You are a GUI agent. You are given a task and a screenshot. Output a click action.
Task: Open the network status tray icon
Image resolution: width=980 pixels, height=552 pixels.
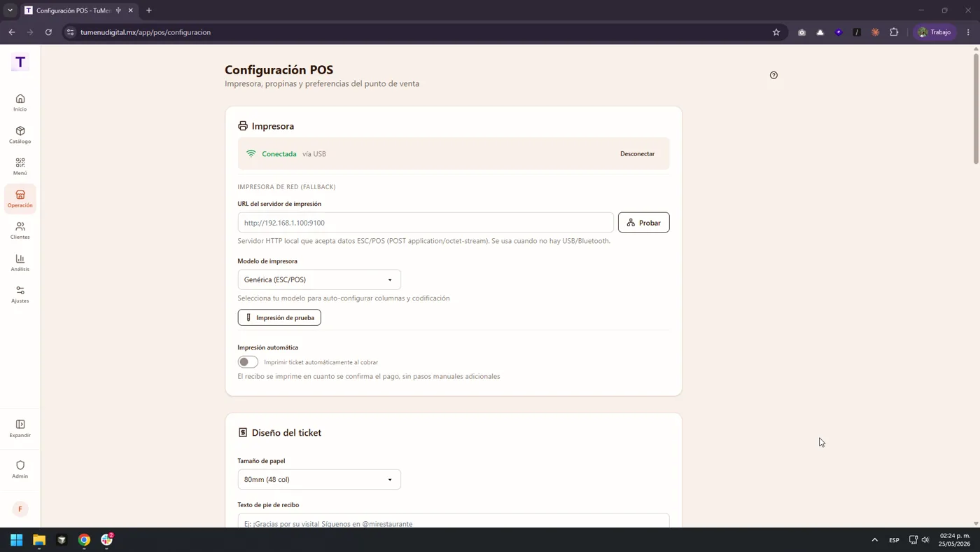pyautogui.click(x=913, y=540)
